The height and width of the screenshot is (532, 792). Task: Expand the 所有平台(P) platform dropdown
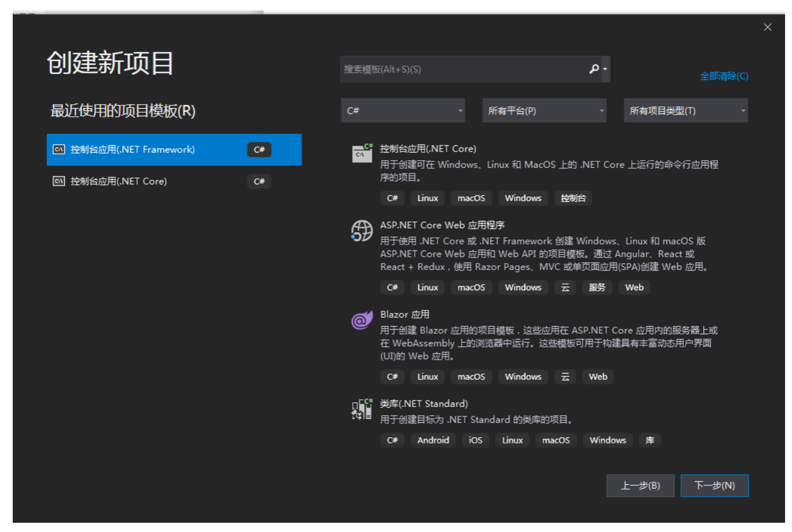pos(545,110)
